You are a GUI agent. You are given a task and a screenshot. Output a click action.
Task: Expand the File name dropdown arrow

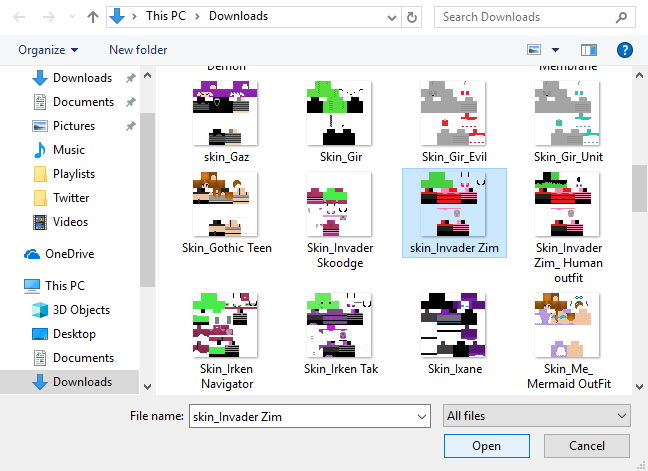[422, 416]
